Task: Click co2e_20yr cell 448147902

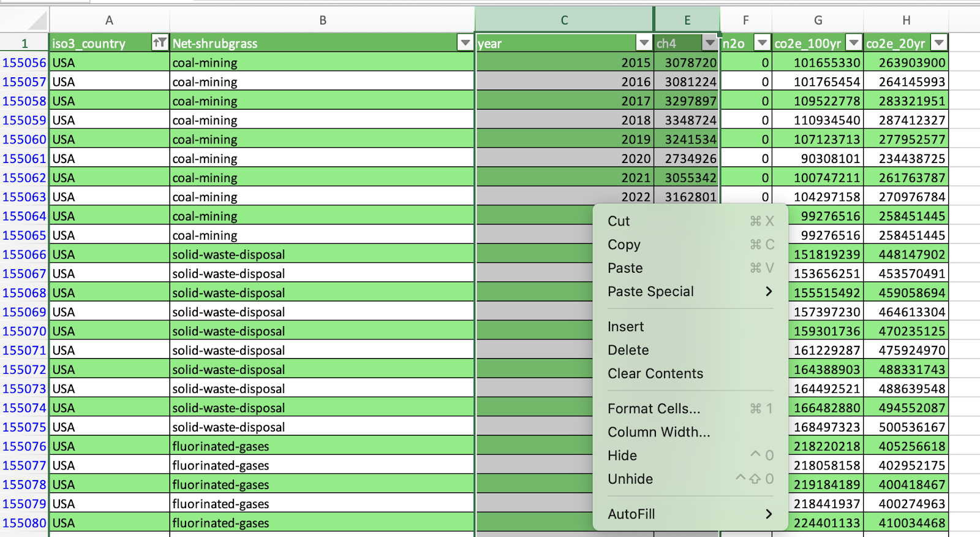Action: (x=906, y=254)
